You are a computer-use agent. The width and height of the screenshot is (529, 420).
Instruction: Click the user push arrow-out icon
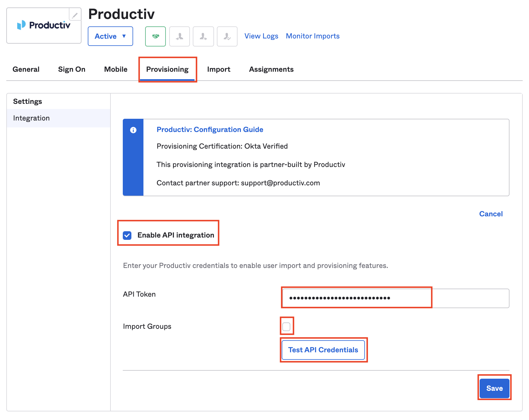tap(203, 36)
